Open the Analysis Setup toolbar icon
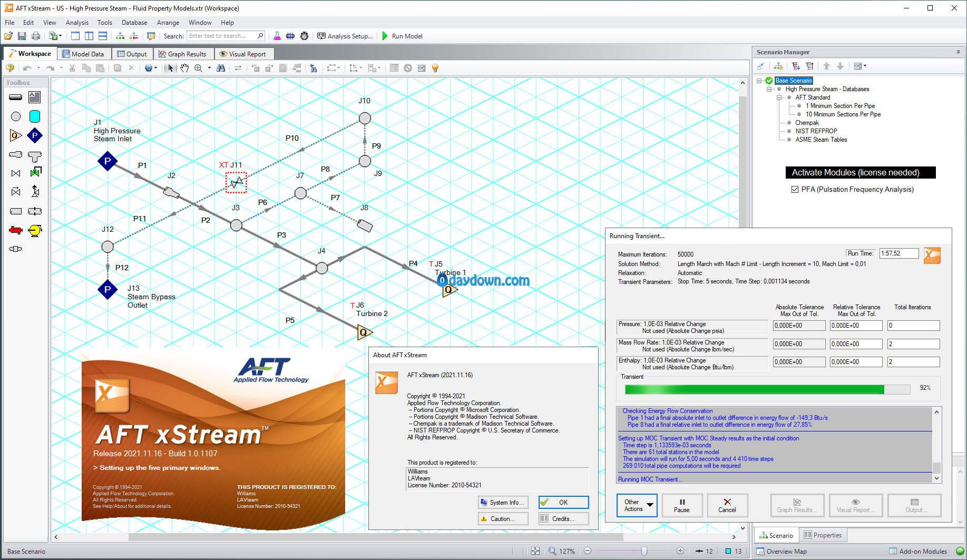Viewport: 967px width, 560px height. (x=321, y=36)
